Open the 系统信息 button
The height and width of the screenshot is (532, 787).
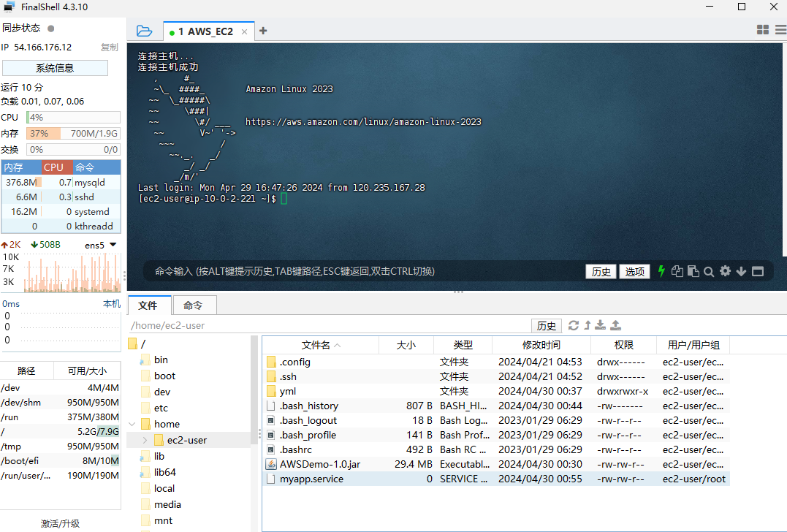tap(56, 68)
